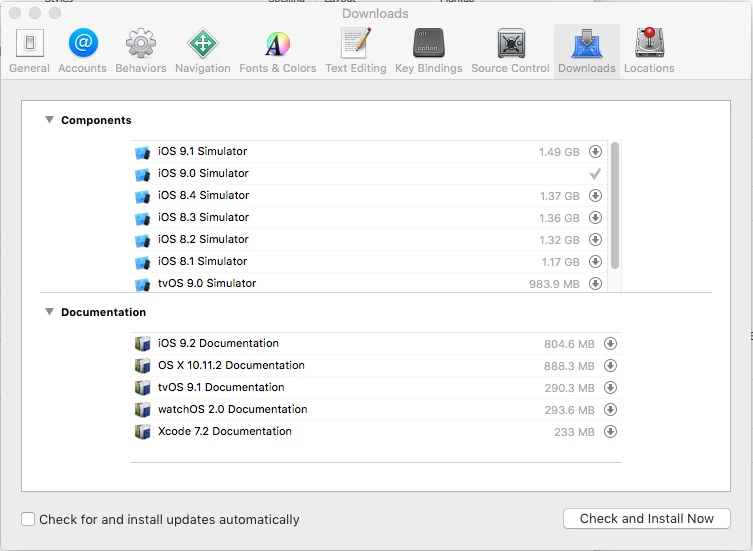Click the 1.49 GB size value
Image resolution: width=753 pixels, height=551 pixels.
(x=559, y=152)
